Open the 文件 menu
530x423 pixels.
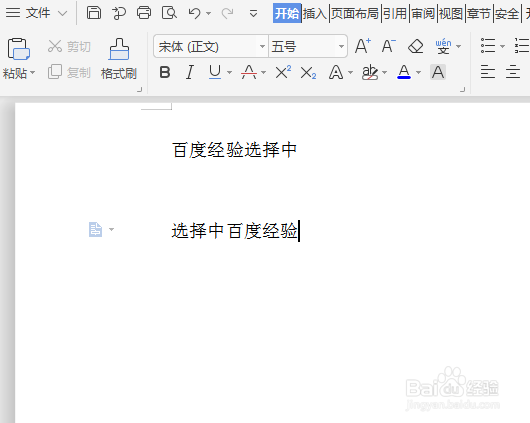pos(28,13)
